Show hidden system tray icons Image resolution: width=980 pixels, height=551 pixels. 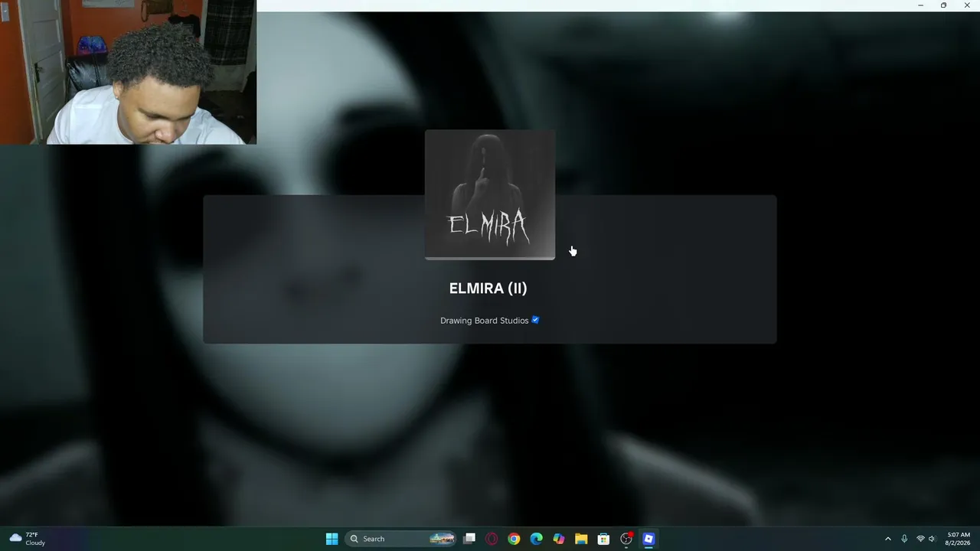tap(888, 539)
